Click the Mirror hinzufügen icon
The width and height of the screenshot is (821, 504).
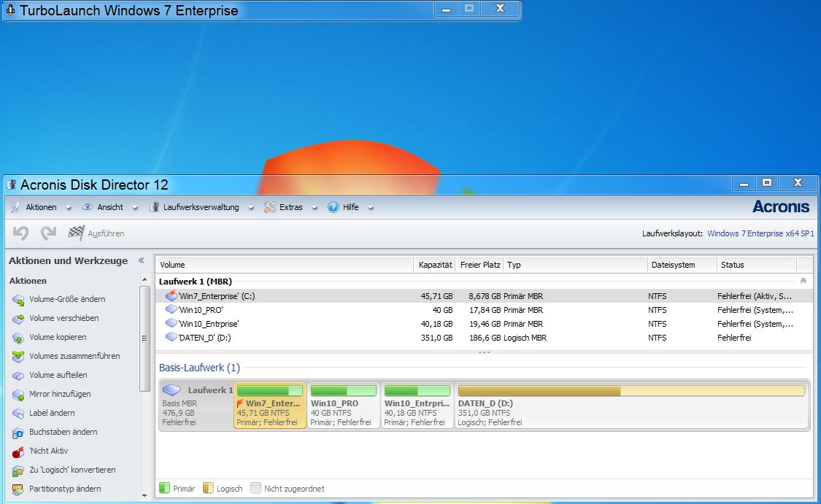(x=18, y=395)
